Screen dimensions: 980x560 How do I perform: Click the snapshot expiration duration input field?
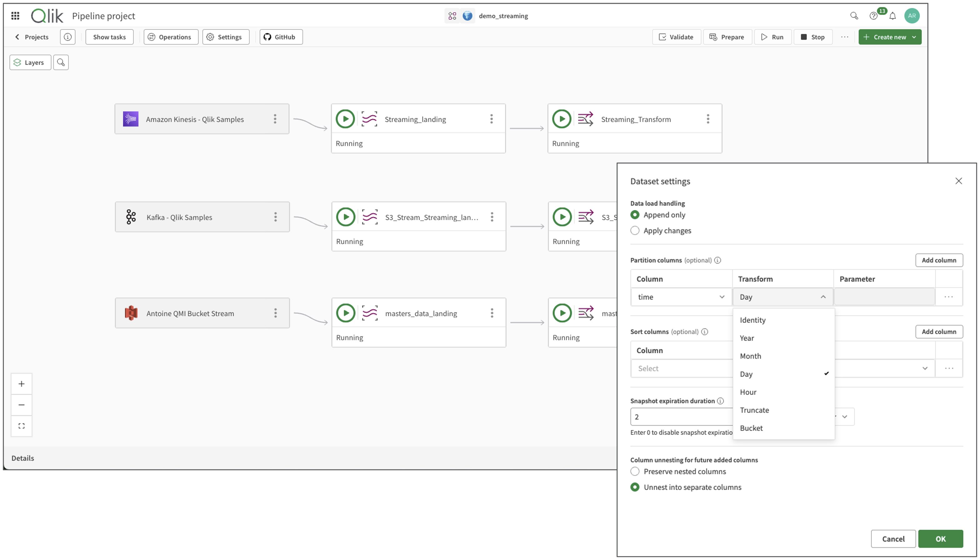coord(681,417)
